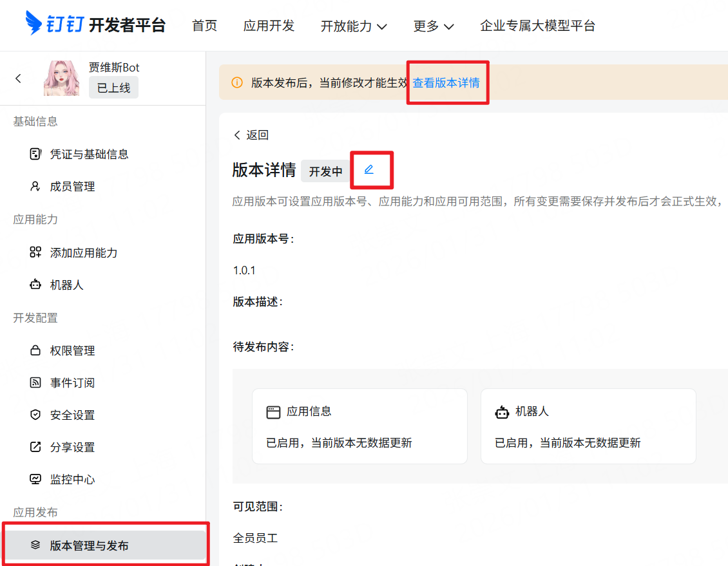This screenshot has width=728, height=566.
Task: Expand the 更多 dropdown menu
Action: 433,26
